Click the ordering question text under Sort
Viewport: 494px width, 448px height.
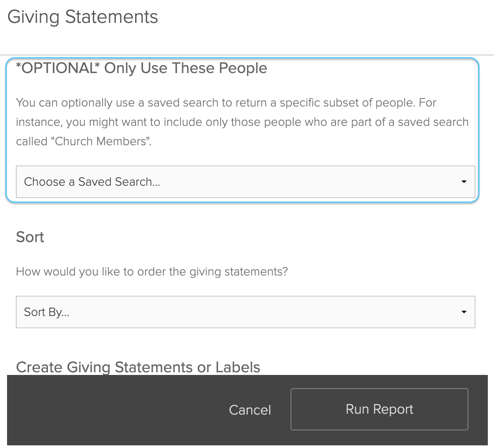(x=151, y=271)
